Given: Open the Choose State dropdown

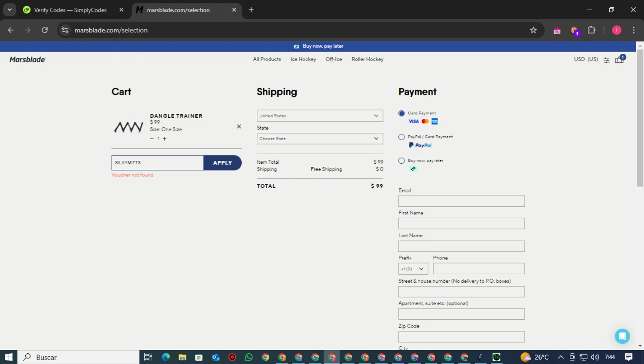Looking at the screenshot, I should (320, 138).
